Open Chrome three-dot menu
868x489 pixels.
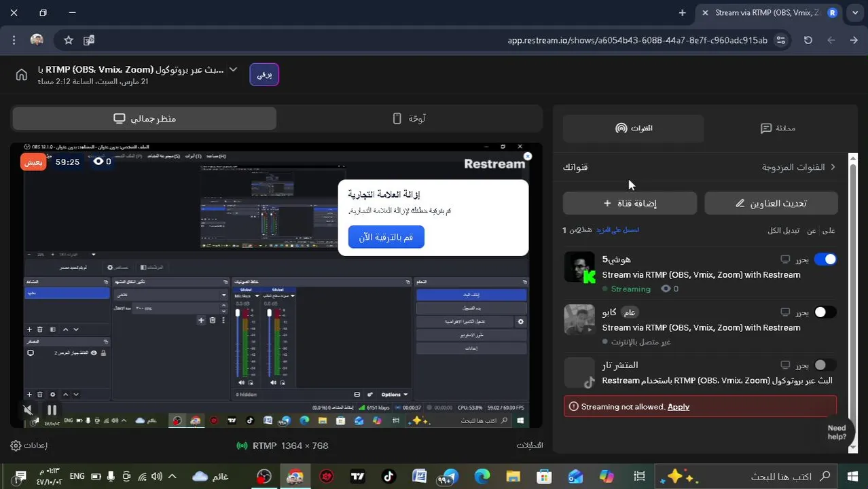[14, 40]
